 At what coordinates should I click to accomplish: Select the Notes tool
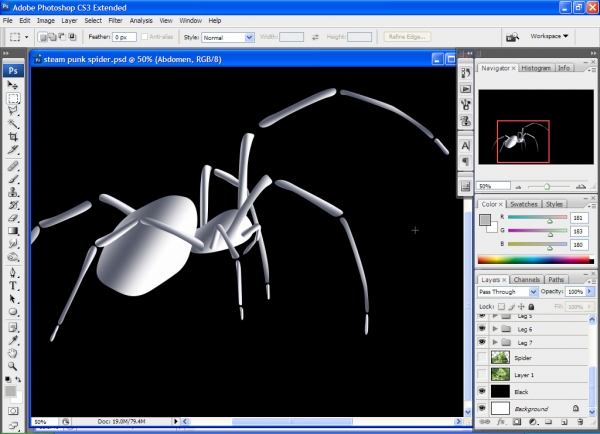pos(13,328)
